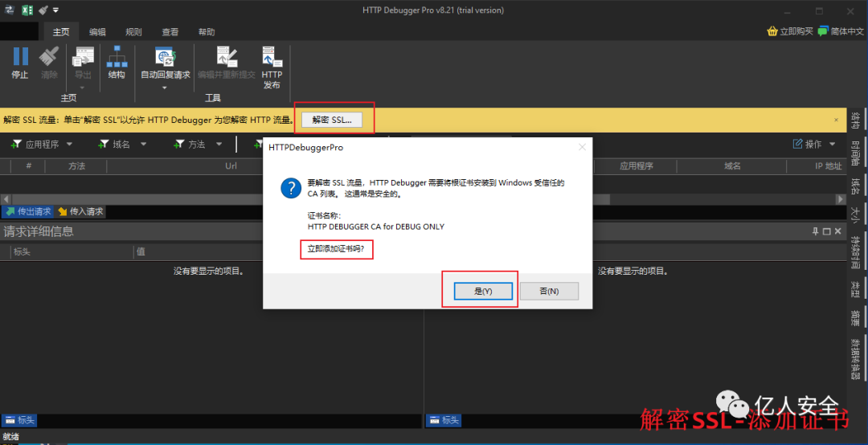Open the 结构 side panel tab

(x=855, y=120)
